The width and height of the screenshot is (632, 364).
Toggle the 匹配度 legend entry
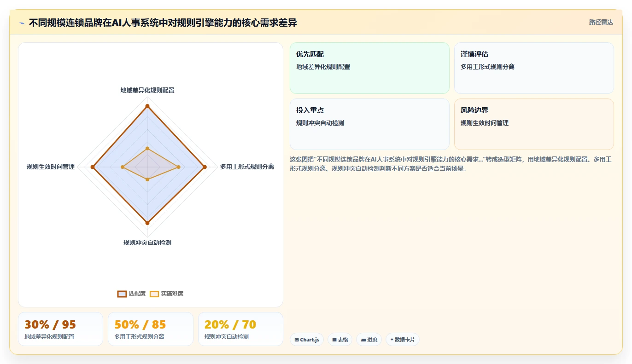pos(131,294)
